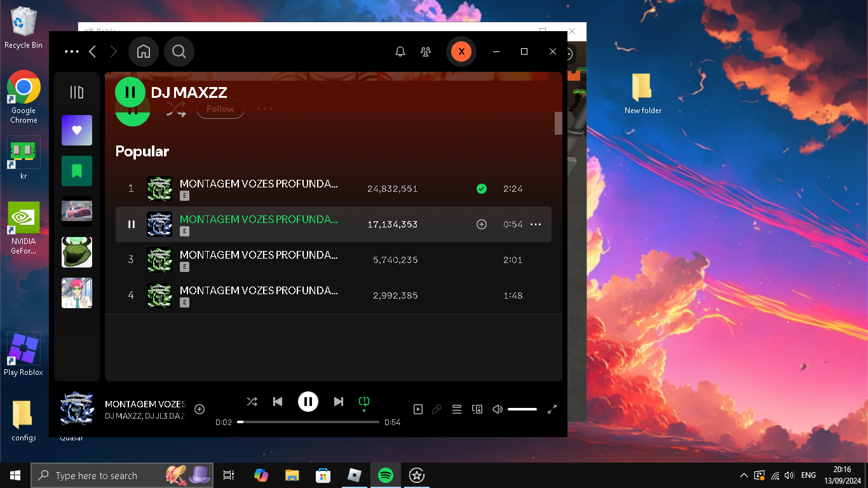Open the queue from the player bar
The height and width of the screenshot is (488, 868).
[x=456, y=409]
